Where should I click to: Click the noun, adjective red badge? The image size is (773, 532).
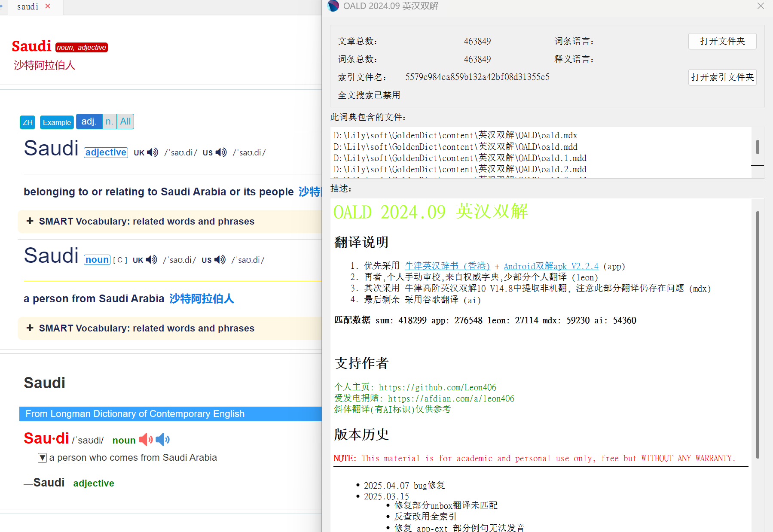pos(82,47)
